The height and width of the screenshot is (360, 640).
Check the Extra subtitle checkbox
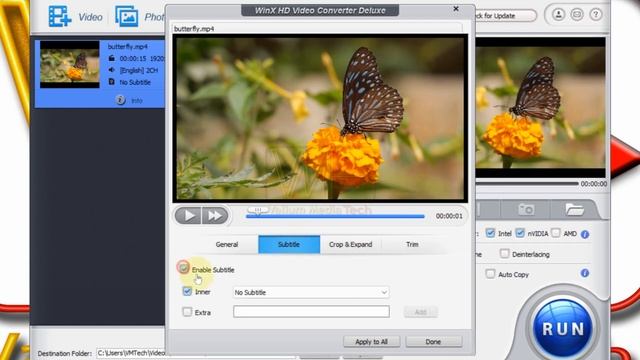(187, 312)
